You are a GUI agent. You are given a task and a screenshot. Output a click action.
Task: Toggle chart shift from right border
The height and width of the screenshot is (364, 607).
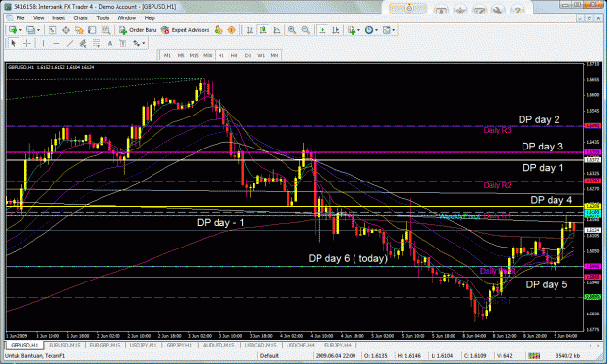[x=336, y=30]
